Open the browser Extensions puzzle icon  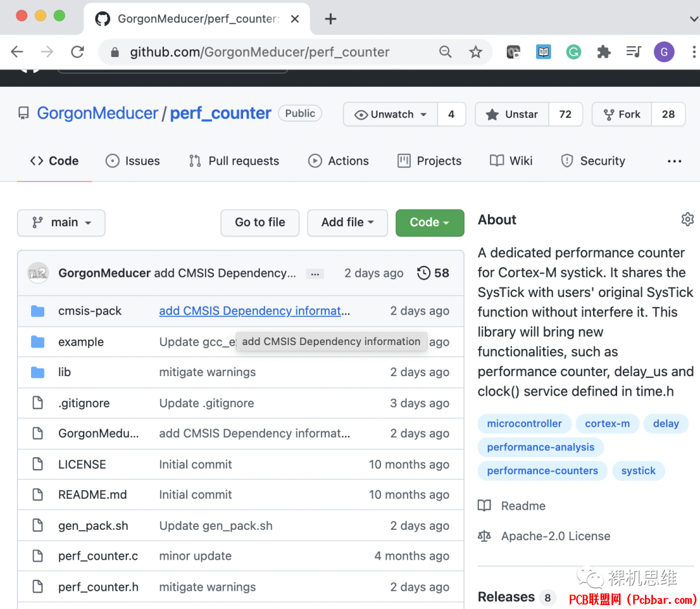click(603, 52)
